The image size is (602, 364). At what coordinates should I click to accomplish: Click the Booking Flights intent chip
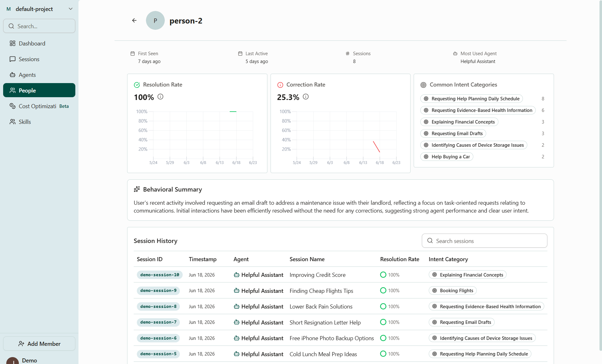click(453, 290)
